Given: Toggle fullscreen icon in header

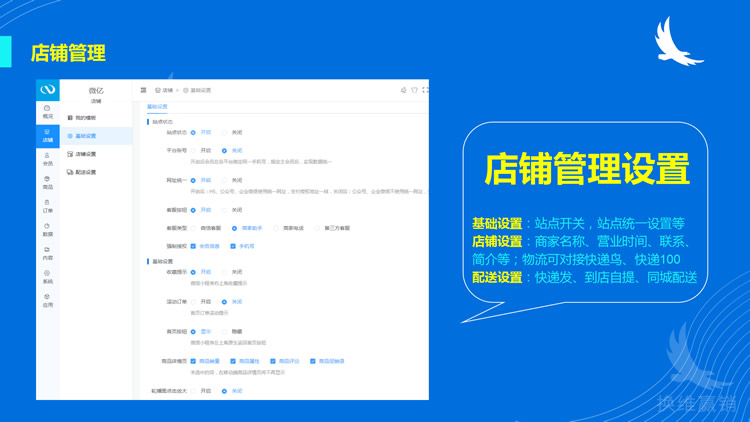Looking at the screenshot, I should point(425,90).
